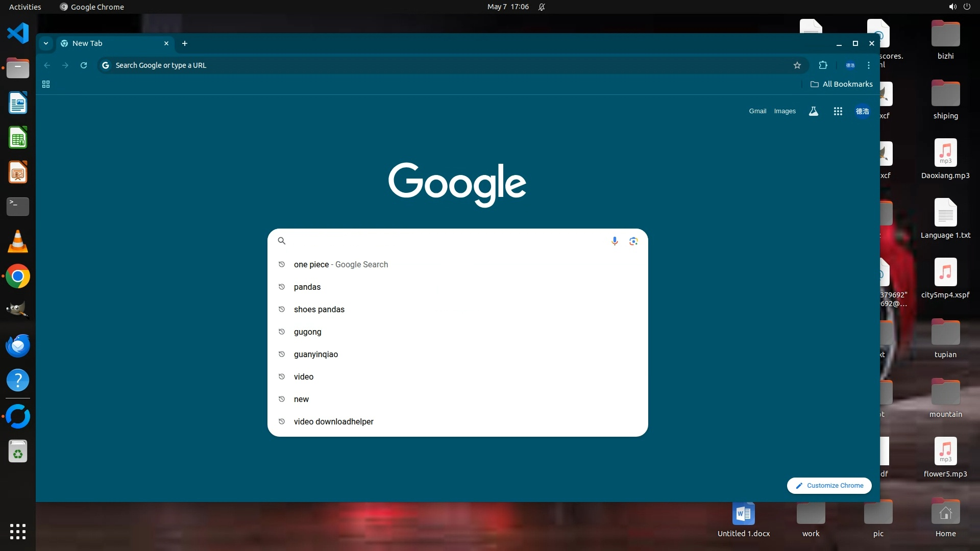Open the Google apps grid
The width and height of the screenshot is (980, 551).
click(x=838, y=111)
